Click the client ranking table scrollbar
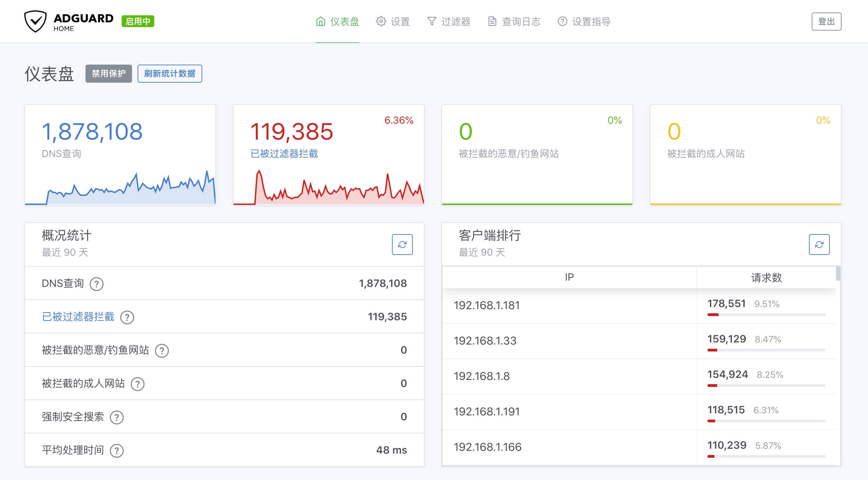868x480 pixels. tap(838, 274)
